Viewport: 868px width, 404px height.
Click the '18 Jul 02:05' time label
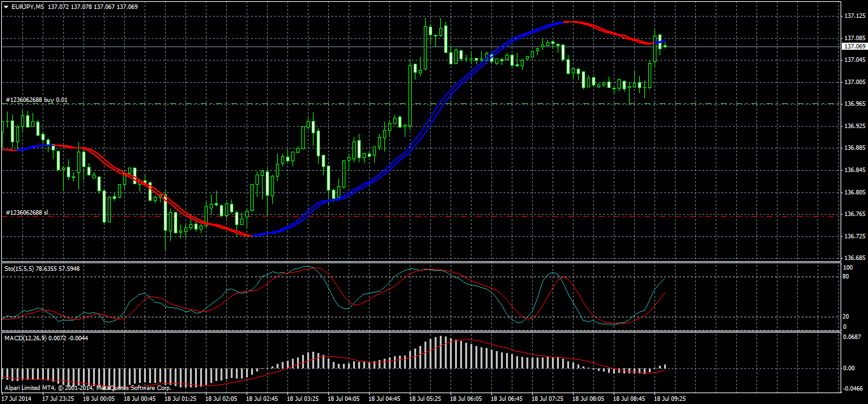[x=221, y=398]
